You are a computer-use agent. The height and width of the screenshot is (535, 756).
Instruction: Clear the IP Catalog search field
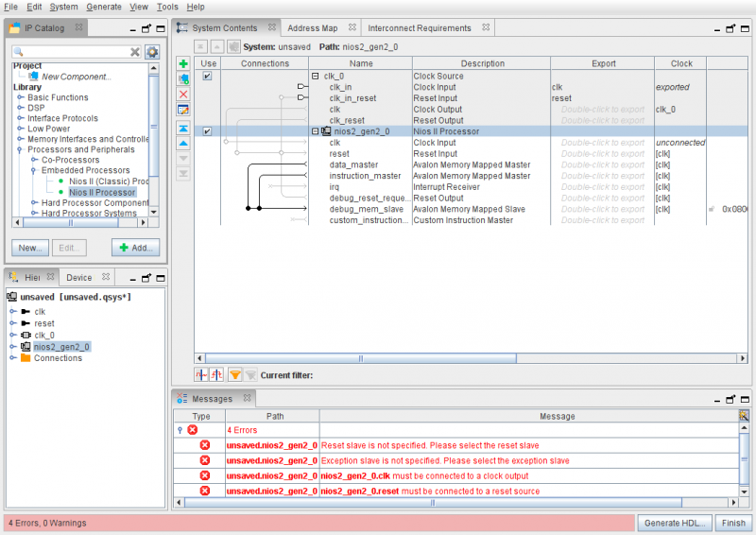tap(135, 52)
